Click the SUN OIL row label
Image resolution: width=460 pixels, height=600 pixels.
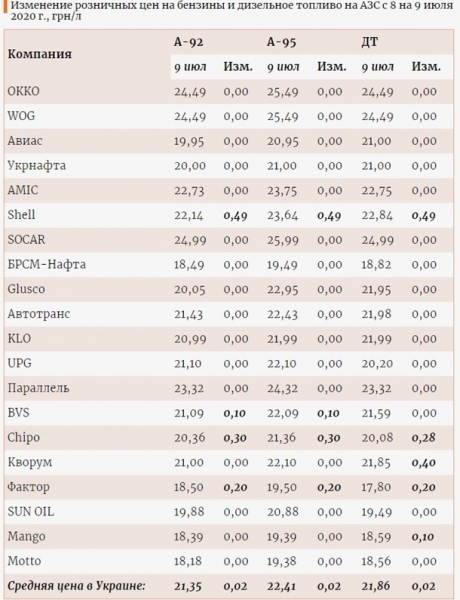pos(31,512)
